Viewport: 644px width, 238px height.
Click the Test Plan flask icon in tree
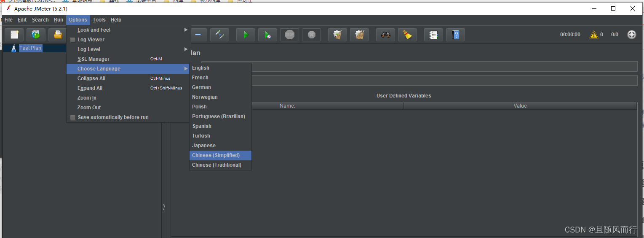click(13, 48)
